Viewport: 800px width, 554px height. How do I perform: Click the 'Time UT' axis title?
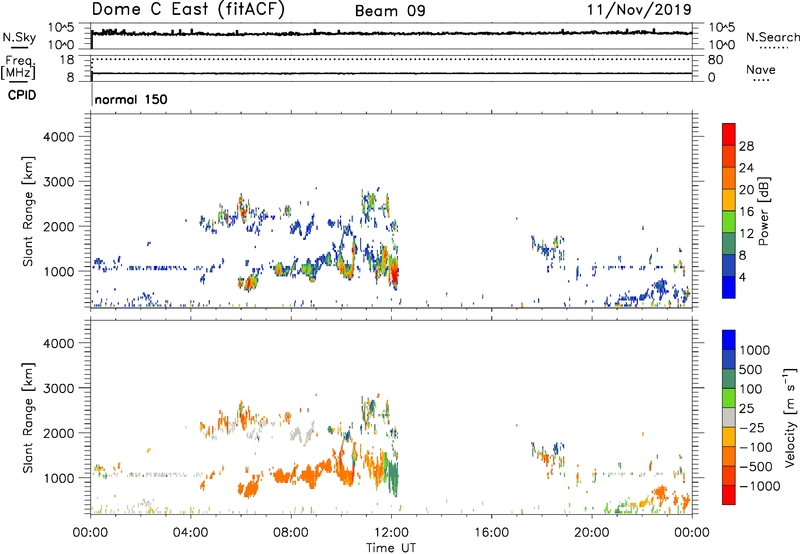[391, 548]
